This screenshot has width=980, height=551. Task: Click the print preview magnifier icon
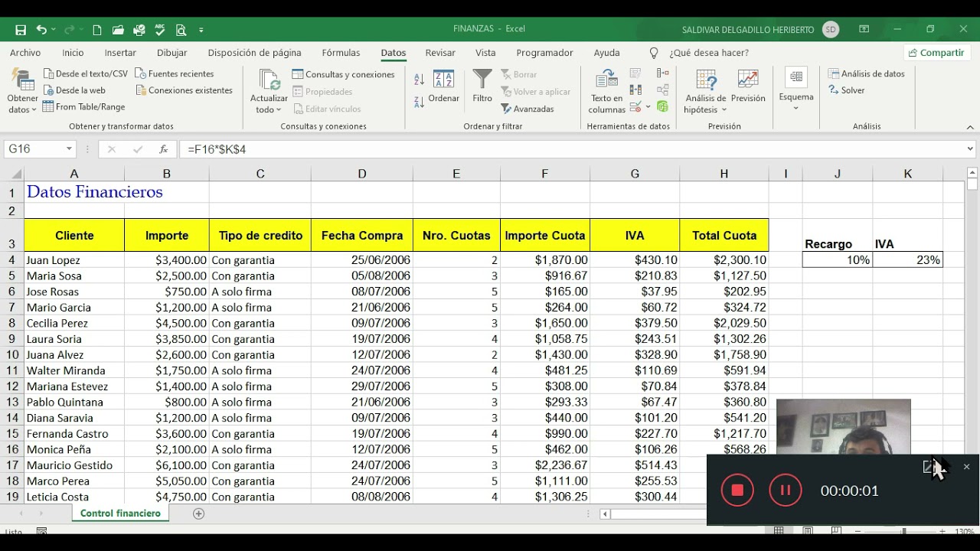tap(181, 30)
